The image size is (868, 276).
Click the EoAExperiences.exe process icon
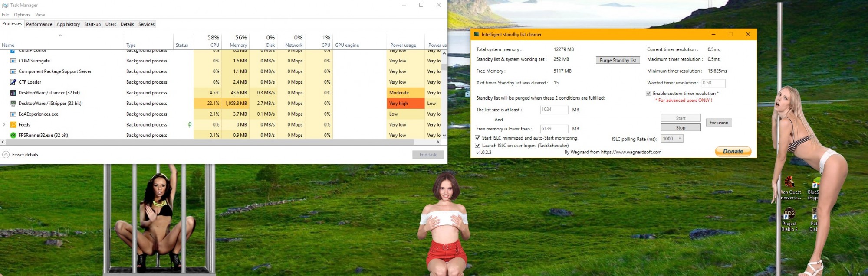pos(13,114)
